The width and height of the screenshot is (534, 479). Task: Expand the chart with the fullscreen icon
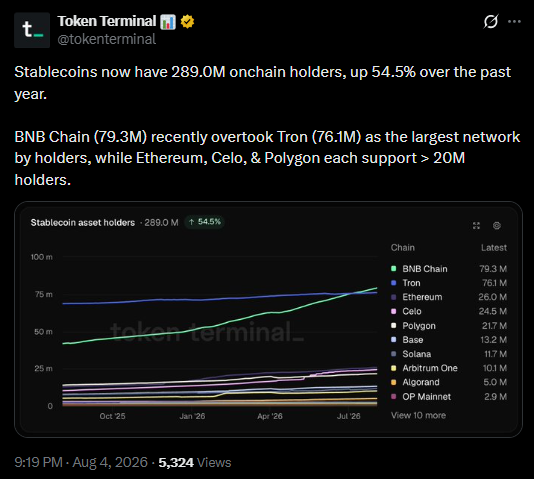pyautogui.click(x=476, y=225)
